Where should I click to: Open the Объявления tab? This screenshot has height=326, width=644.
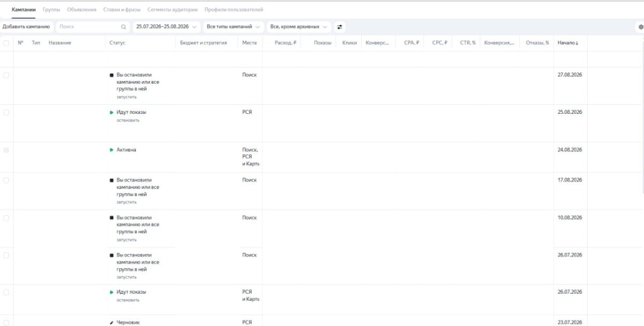coord(82,10)
